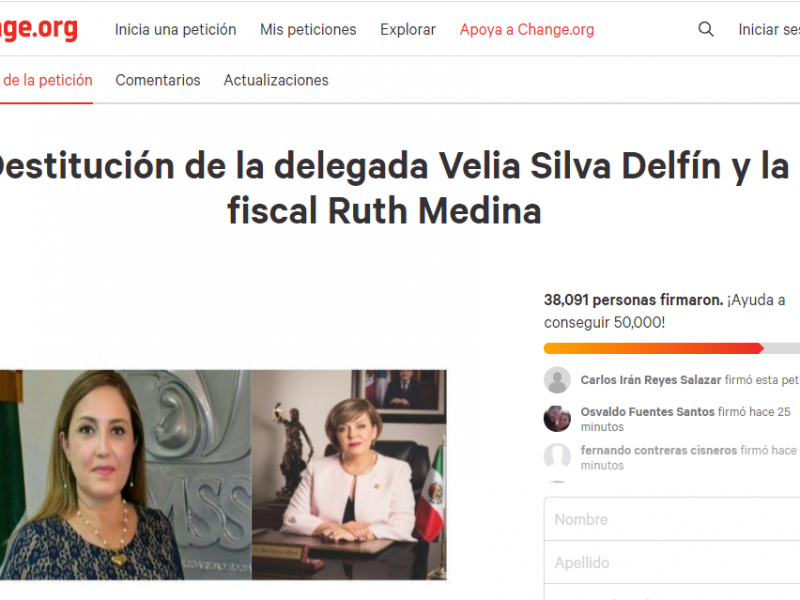Screen dimensions: 800x600
Task: Focus the Apellido input field
Action: point(672,562)
